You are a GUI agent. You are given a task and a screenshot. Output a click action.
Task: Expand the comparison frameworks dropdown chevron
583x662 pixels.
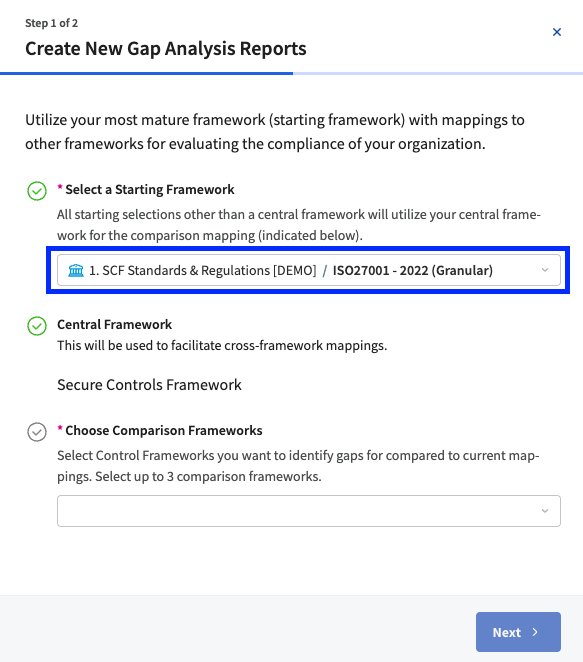(545, 511)
